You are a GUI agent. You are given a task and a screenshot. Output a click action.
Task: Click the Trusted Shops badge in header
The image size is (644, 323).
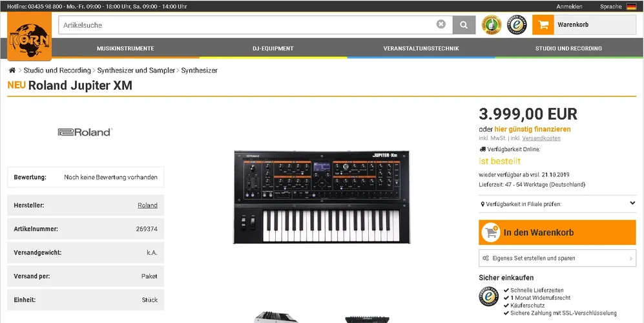(x=517, y=25)
